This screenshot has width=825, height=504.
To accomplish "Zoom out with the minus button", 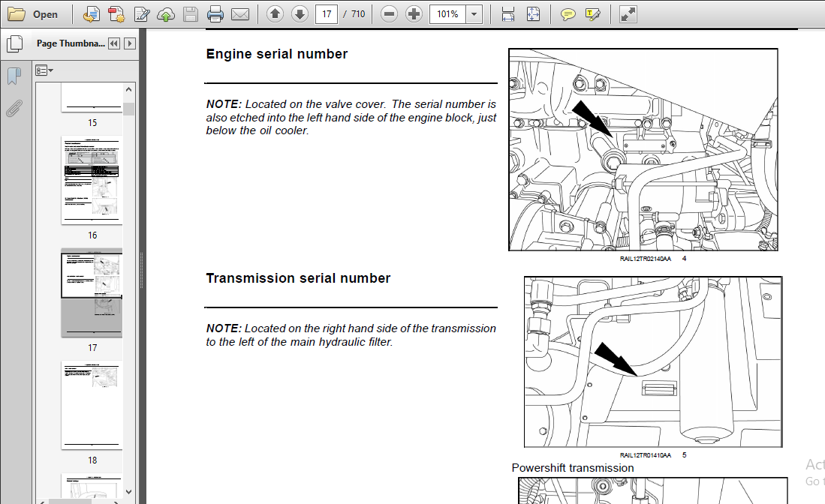I will (389, 14).
